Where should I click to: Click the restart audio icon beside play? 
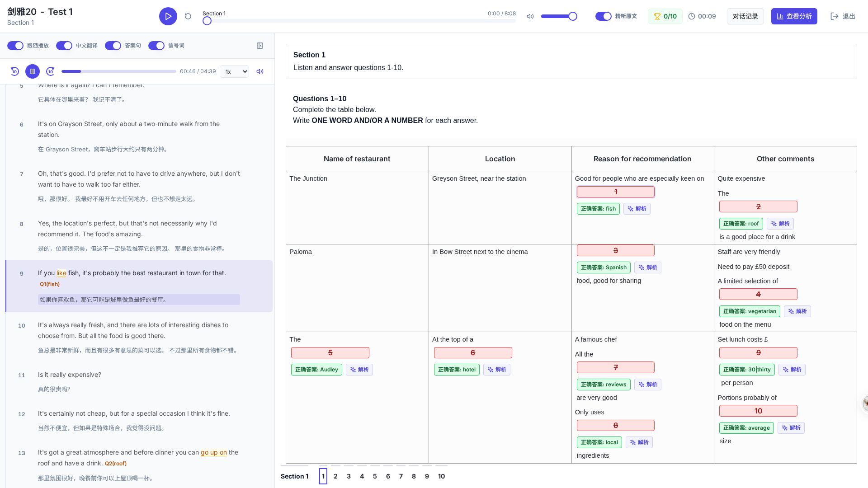[188, 16]
